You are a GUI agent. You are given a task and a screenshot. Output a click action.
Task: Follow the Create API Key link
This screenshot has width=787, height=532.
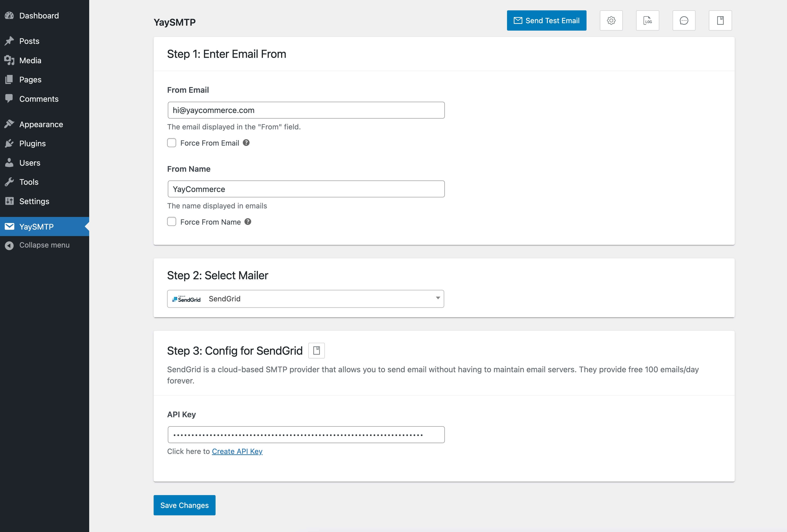coord(237,451)
